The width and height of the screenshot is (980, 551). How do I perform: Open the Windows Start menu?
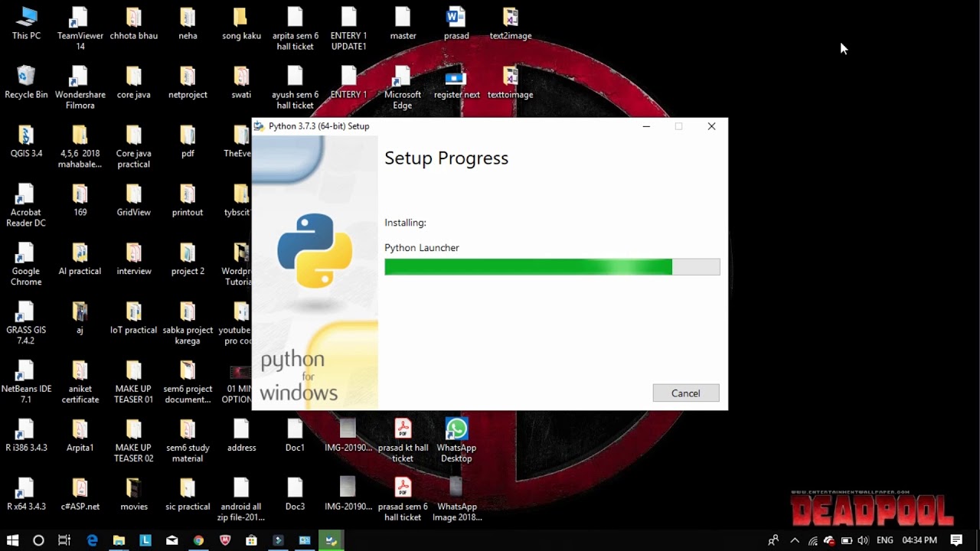pos(12,540)
